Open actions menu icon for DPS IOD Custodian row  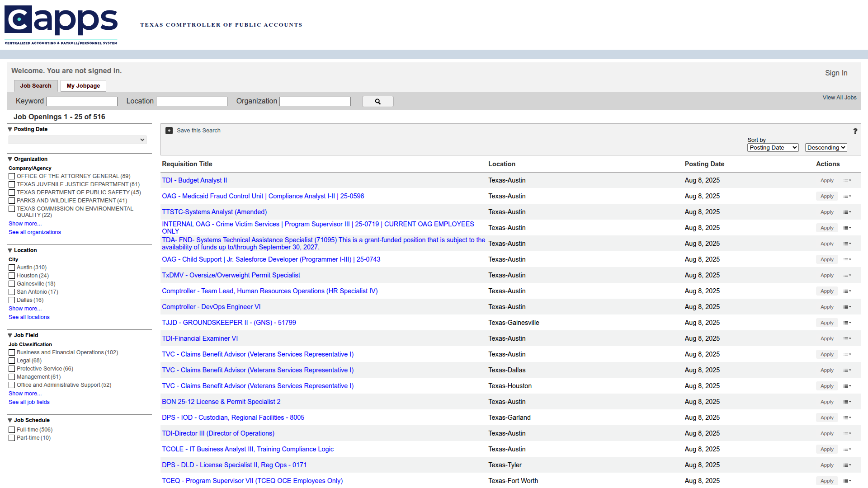847,418
